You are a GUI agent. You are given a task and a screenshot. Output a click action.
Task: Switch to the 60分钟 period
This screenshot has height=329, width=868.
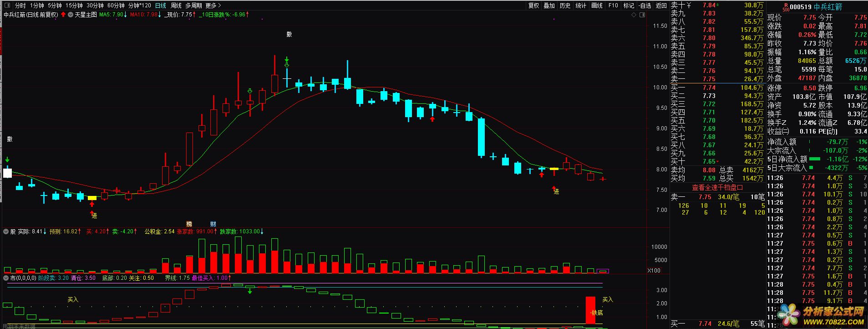pos(116,5)
